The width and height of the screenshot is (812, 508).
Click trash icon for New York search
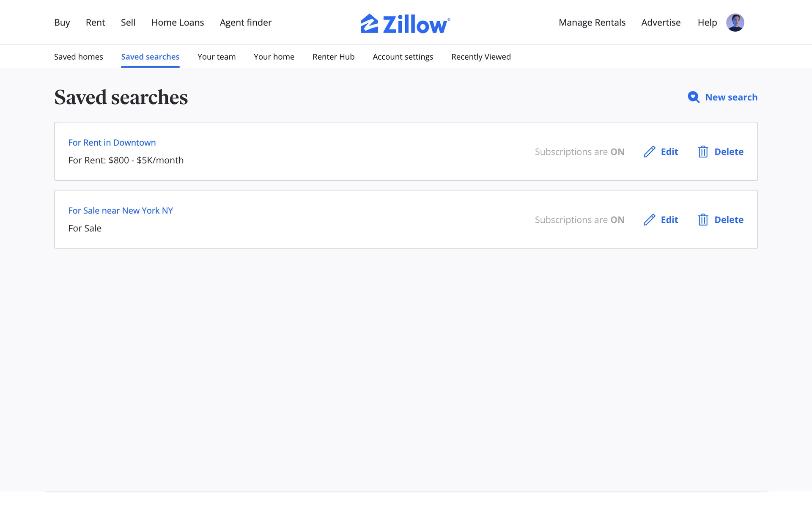tap(703, 220)
